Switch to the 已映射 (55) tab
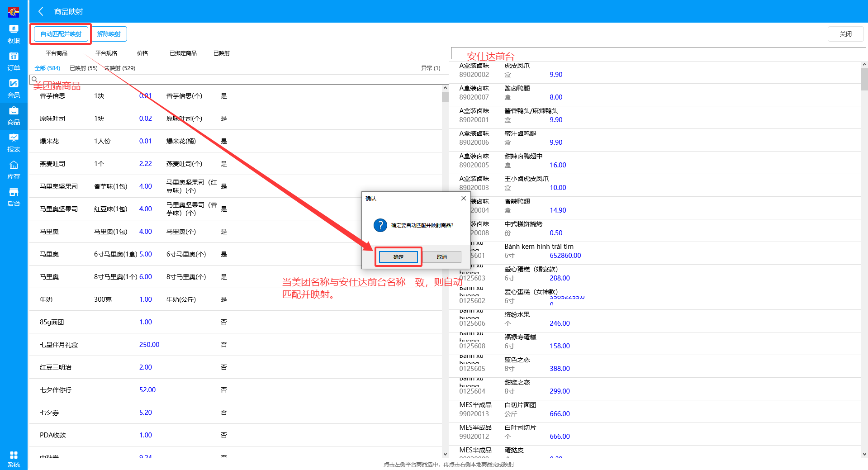Viewport: 868px width, 470px height. tap(84, 68)
